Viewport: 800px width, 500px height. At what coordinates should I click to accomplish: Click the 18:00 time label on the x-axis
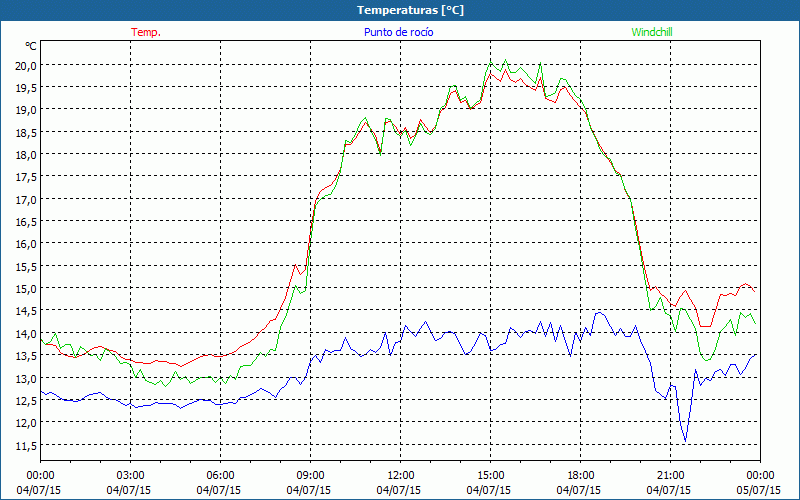click(x=581, y=475)
